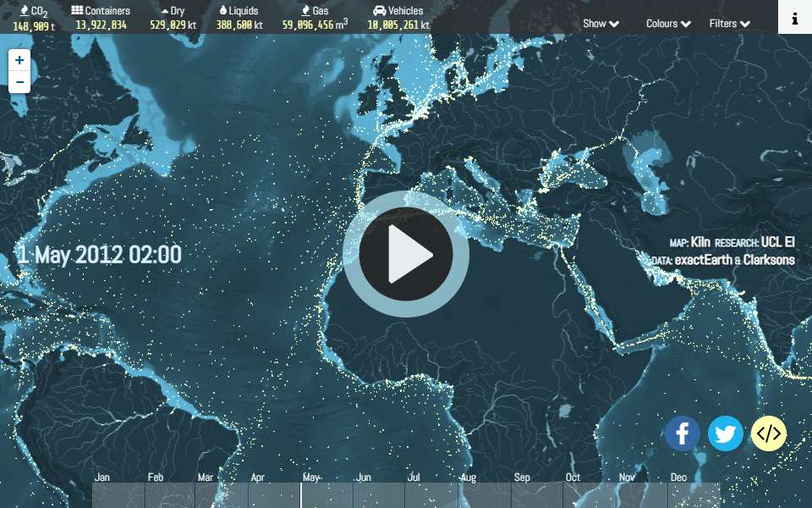Jump to Jul on the timeline
Image resolution: width=812 pixels, height=508 pixels.
(x=414, y=477)
